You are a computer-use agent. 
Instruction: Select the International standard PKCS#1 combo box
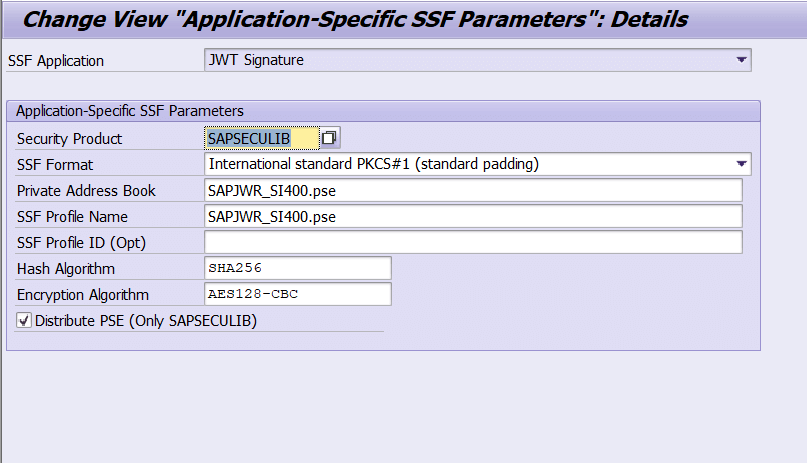click(478, 164)
